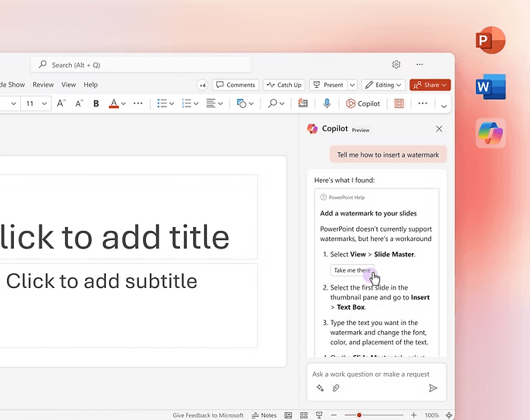Toggle bold formatting
The height and width of the screenshot is (420, 530).
96,103
